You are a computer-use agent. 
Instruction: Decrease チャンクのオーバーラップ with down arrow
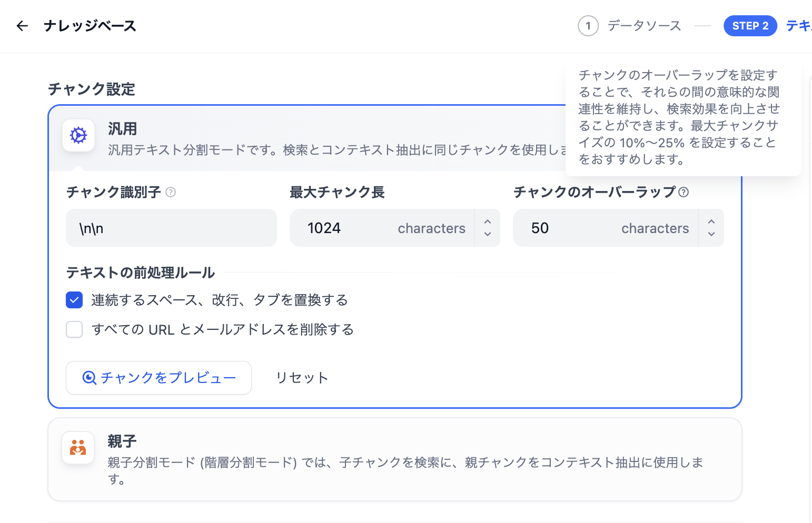tap(711, 234)
